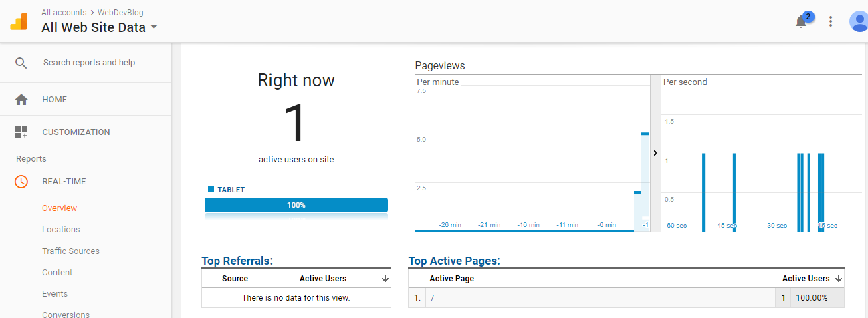This screenshot has height=318, width=868.
Task: Click the tallest per-minute pageviews bar
Action: point(645,182)
